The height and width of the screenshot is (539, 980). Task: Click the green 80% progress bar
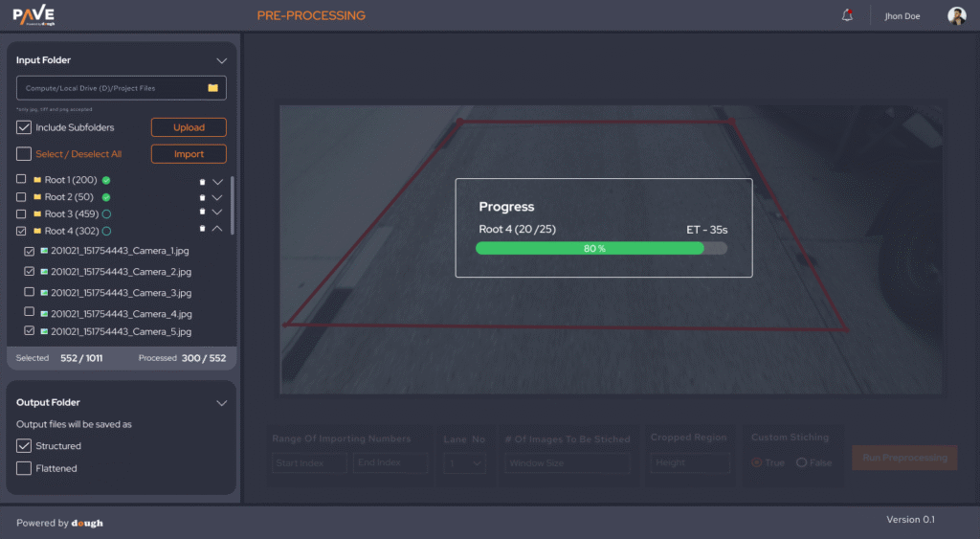(590, 248)
